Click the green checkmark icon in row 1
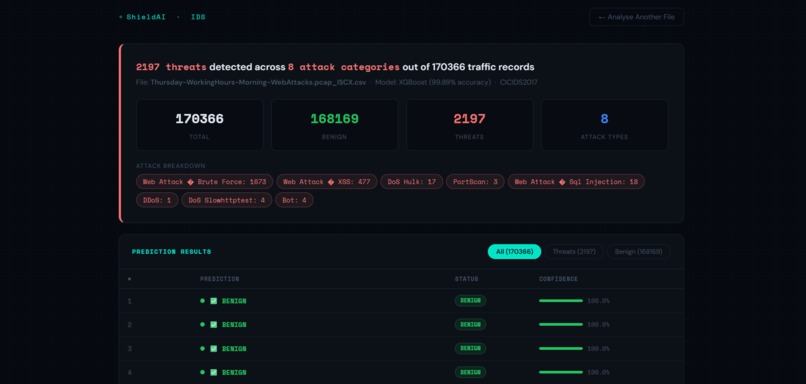806x384 pixels. click(x=213, y=301)
